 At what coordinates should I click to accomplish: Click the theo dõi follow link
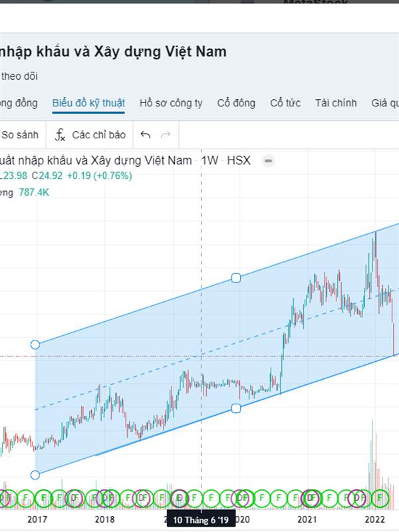19,76
